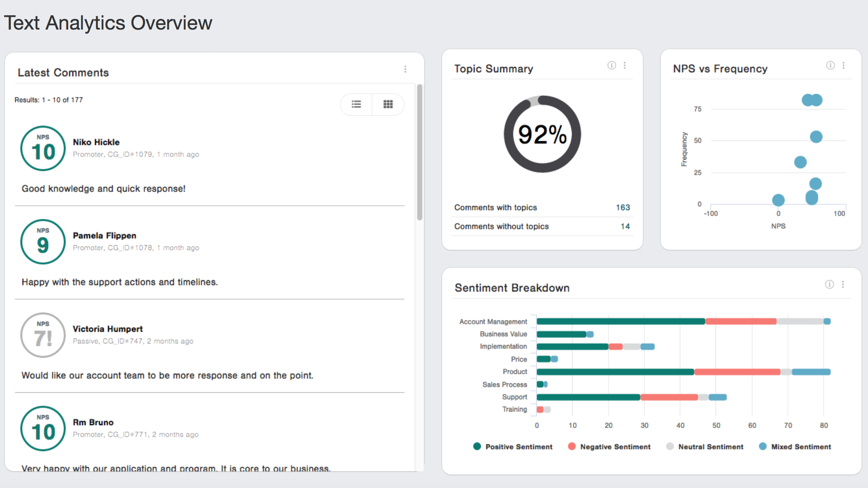The height and width of the screenshot is (488, 868).
Task: Open Sentiment Breakdown three-dot menu
Action: coord(843,284)
